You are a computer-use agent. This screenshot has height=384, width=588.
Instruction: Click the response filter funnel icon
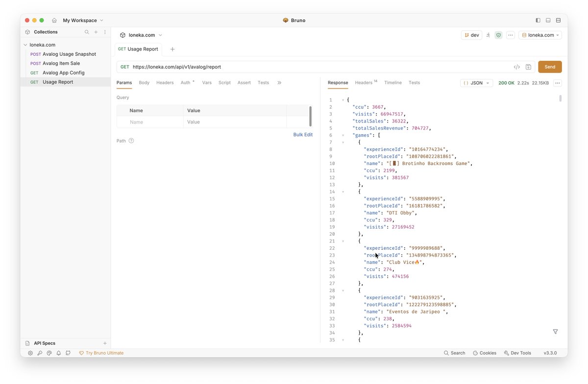[x=555, y=332]
